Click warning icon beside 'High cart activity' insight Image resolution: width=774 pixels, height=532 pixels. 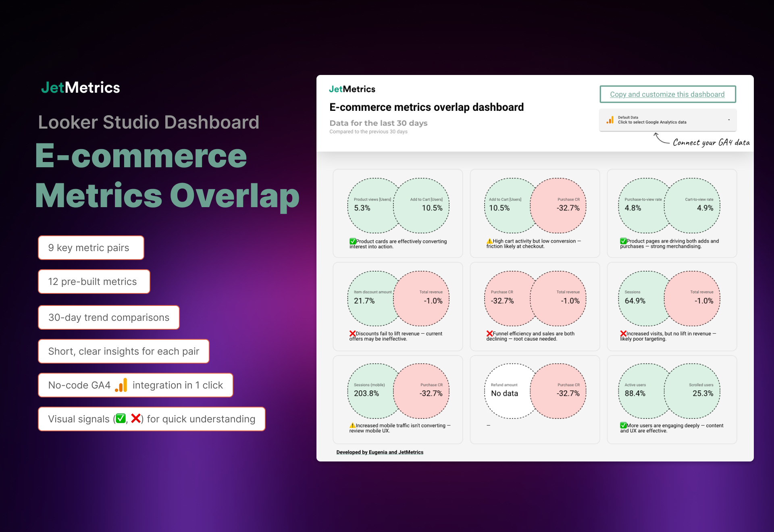point(489,241)
